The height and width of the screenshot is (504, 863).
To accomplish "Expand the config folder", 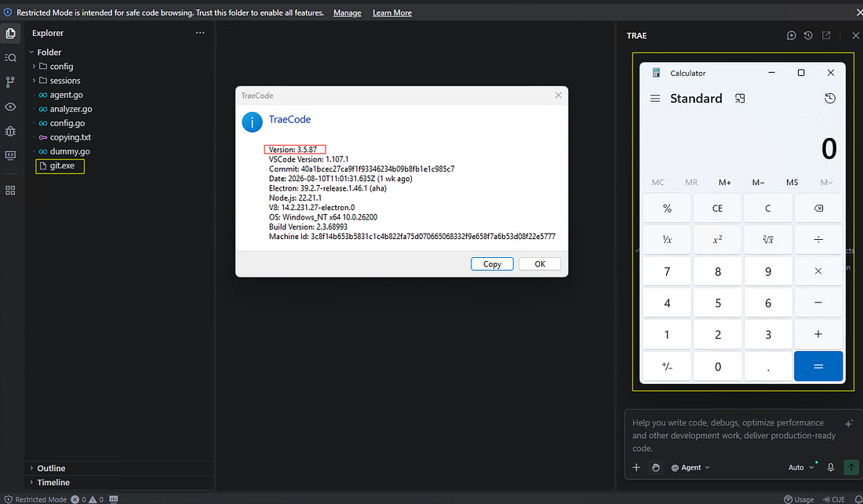I will (x=34, y=66).
